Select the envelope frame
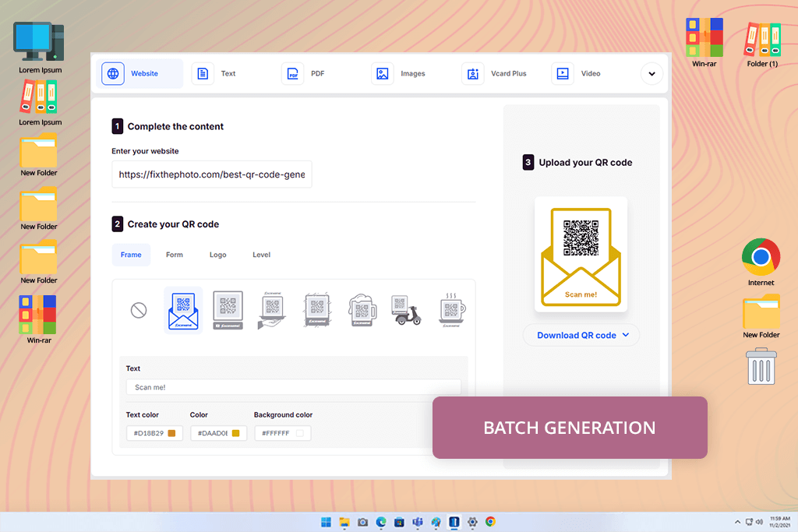798x532 pixels. [x=183, y=310]
